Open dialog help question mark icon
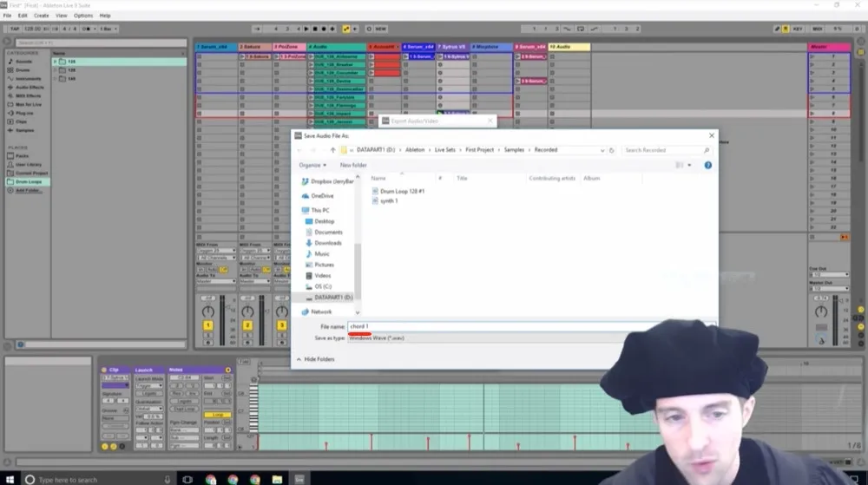 coord(708,165)
